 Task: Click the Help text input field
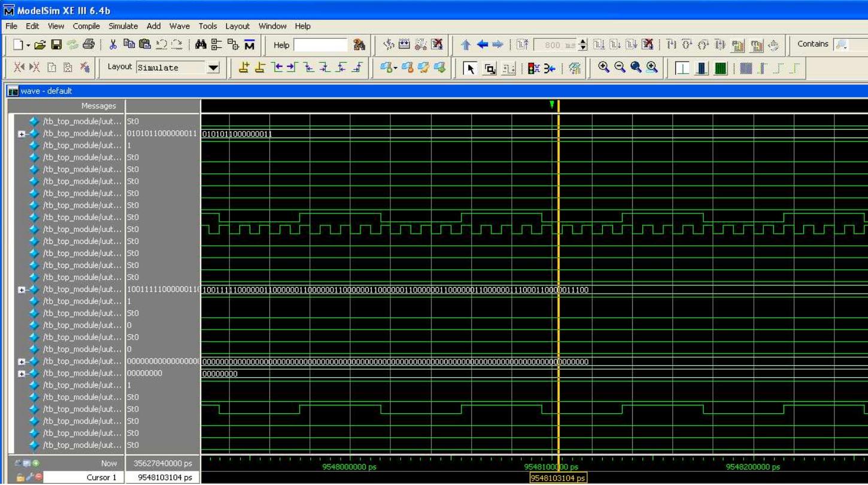click(x=320, y=45)
